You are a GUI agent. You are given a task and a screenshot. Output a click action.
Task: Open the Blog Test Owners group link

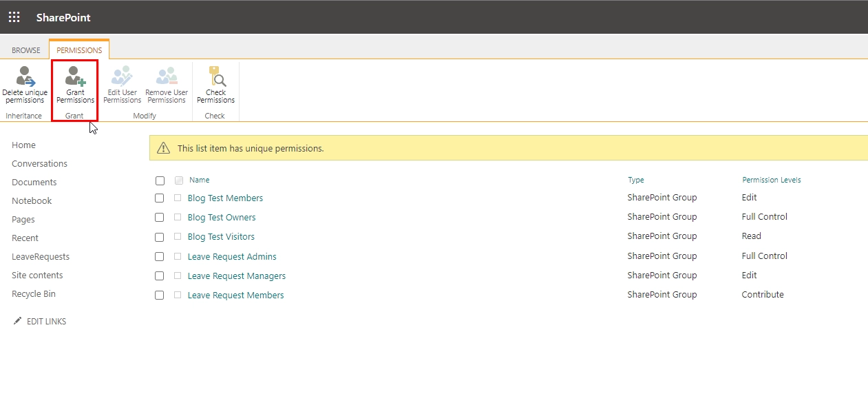tap(222, 218)
